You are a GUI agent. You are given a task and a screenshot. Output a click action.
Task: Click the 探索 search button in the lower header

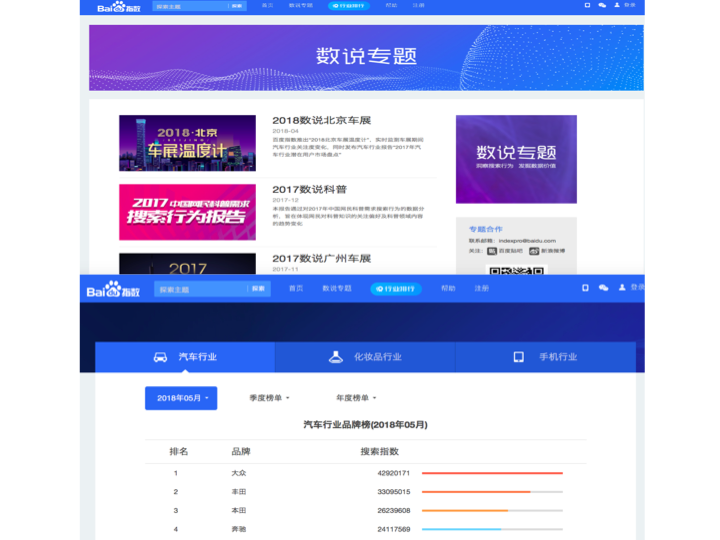pos(259,289)
